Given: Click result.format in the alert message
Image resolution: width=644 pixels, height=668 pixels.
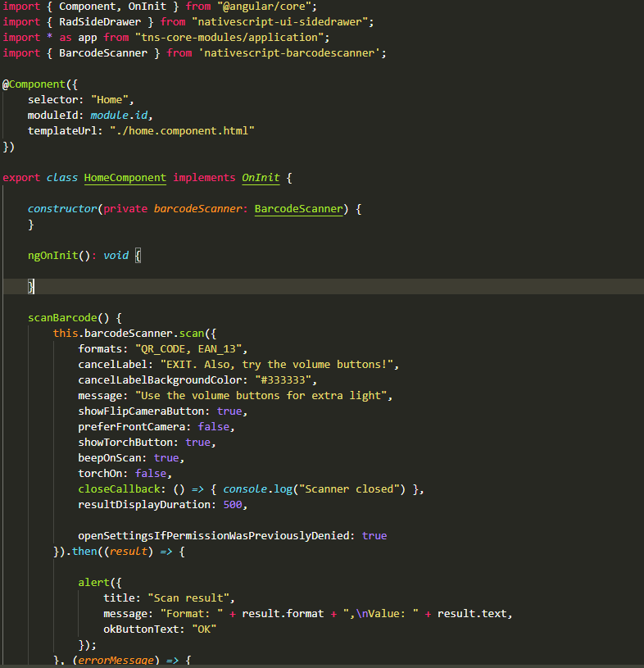Looking at the screenshot, I should tap(283, 613).
